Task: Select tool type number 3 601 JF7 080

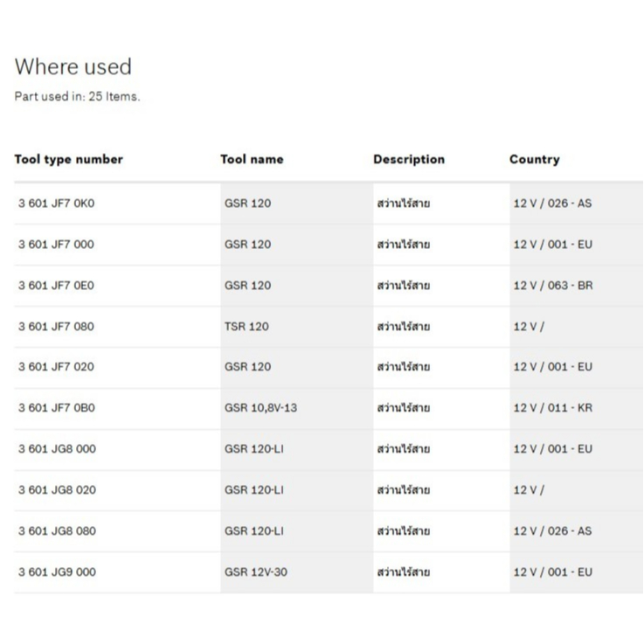Action: (x=56, y=327)
